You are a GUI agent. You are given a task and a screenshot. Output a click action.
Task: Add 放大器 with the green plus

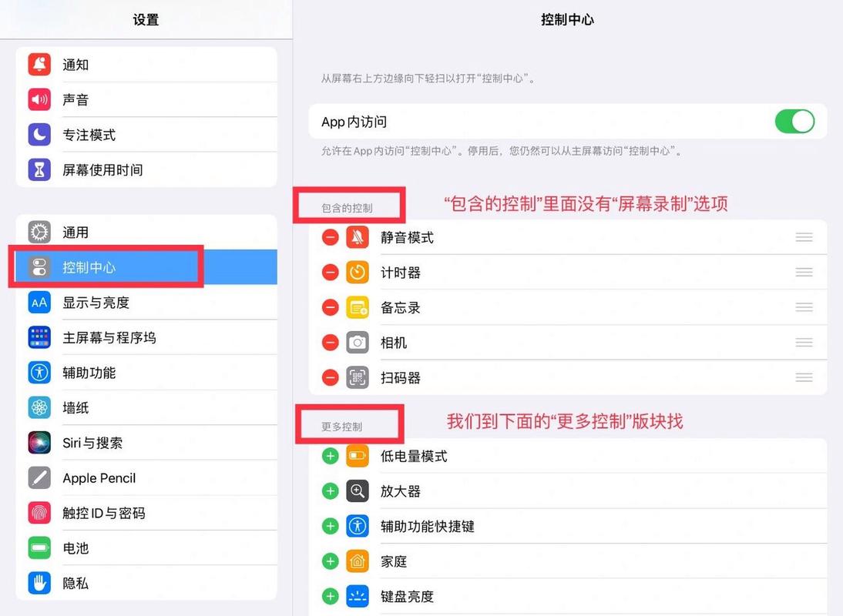pyautogui.click(x=330, y=490)
